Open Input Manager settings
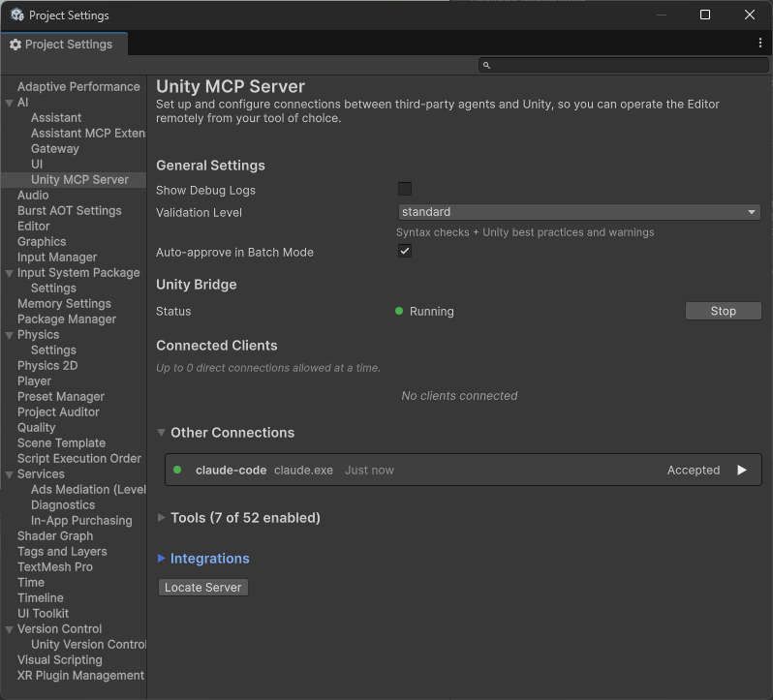This screenshot has width=773, height=700. click(x=57, y=258)
